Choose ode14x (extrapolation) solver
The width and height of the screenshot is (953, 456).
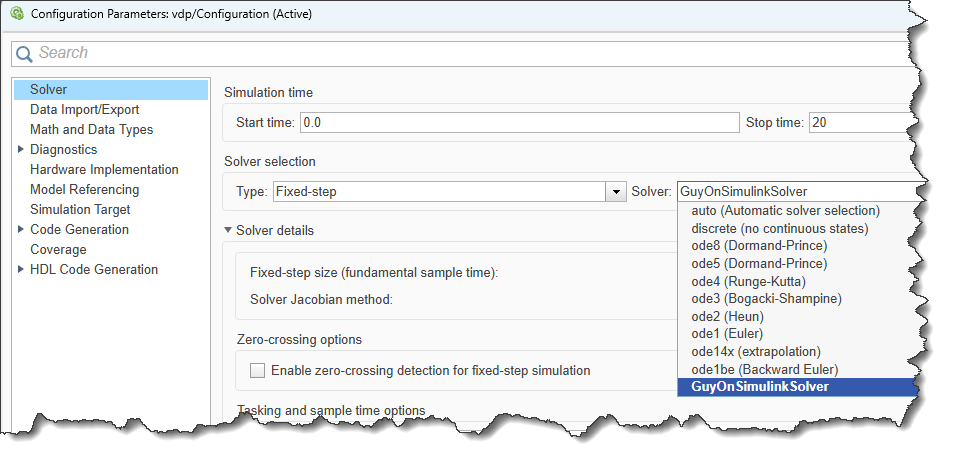[756, 351]
